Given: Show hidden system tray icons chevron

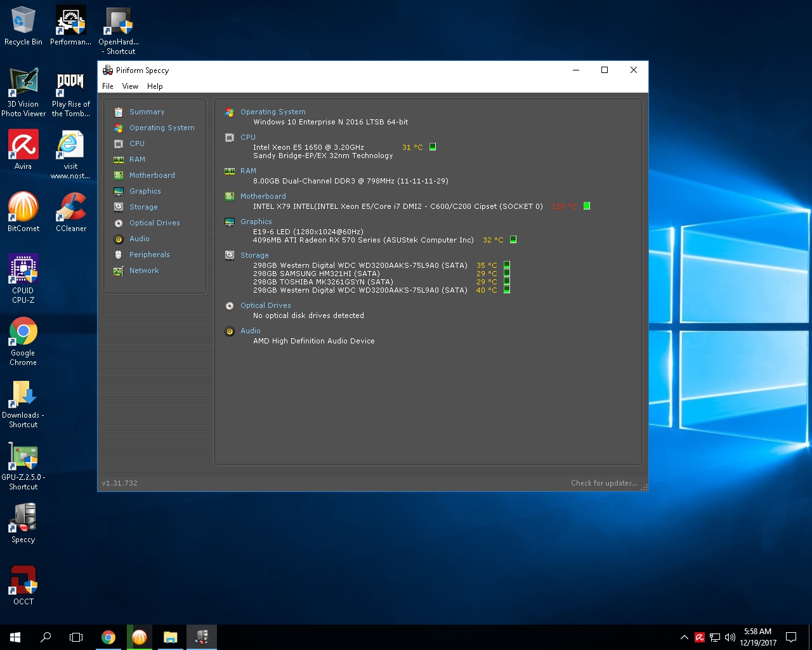Looking at the screenshot, I should [x=684, y=637].
